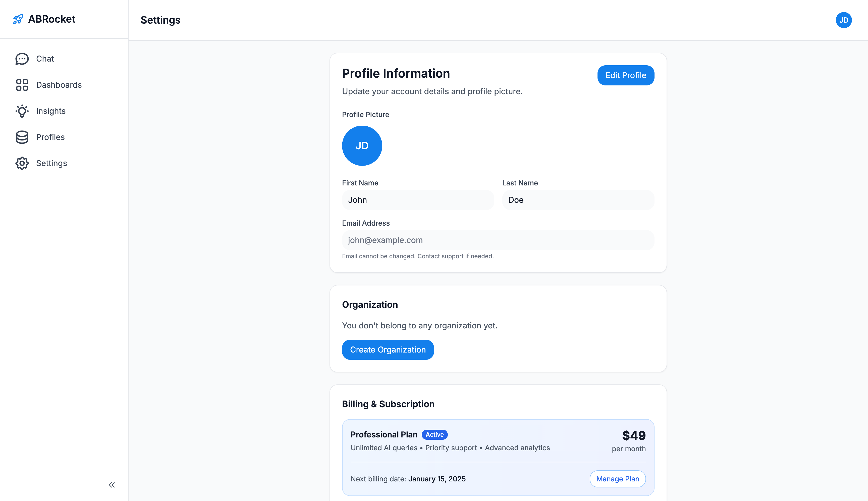Open Settings from the sidebar
The height and width of the screenshot is (501, 868).
coord(51,163)
